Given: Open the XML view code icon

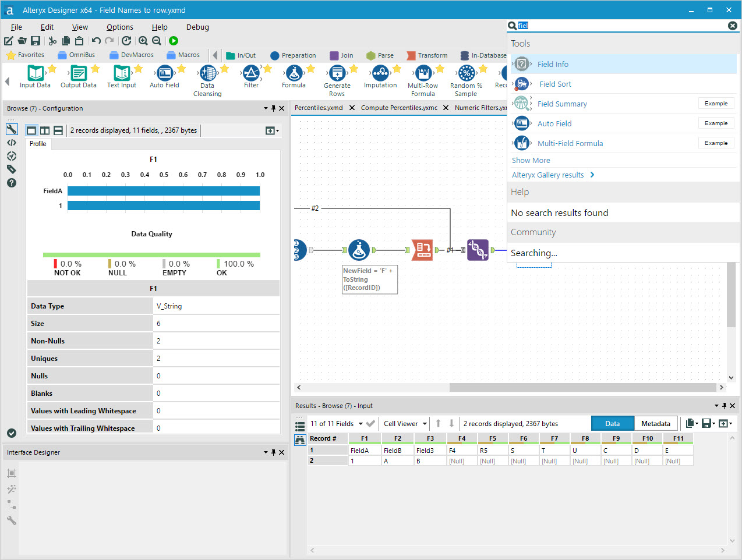Looking at the screenshot, I should click(12, 143).
